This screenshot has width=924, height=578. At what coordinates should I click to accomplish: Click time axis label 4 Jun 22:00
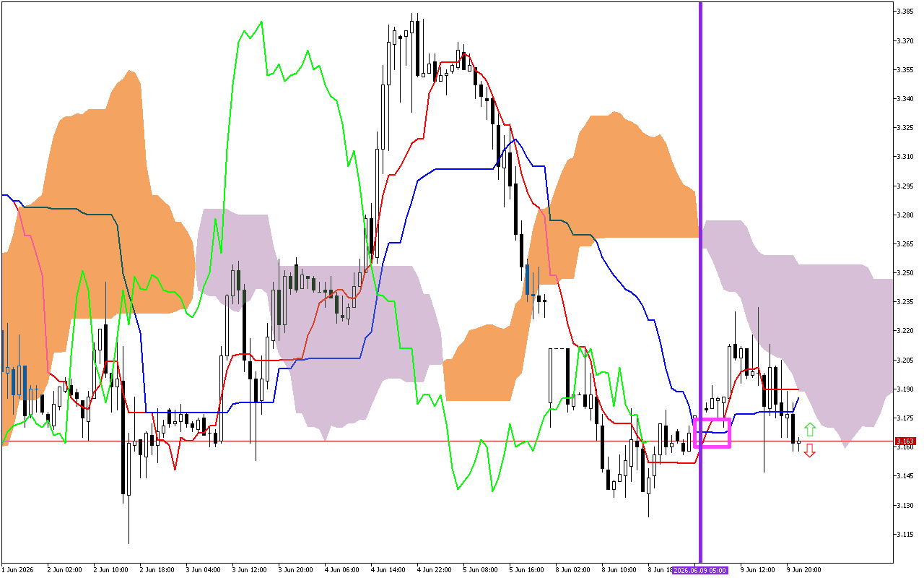434,570
